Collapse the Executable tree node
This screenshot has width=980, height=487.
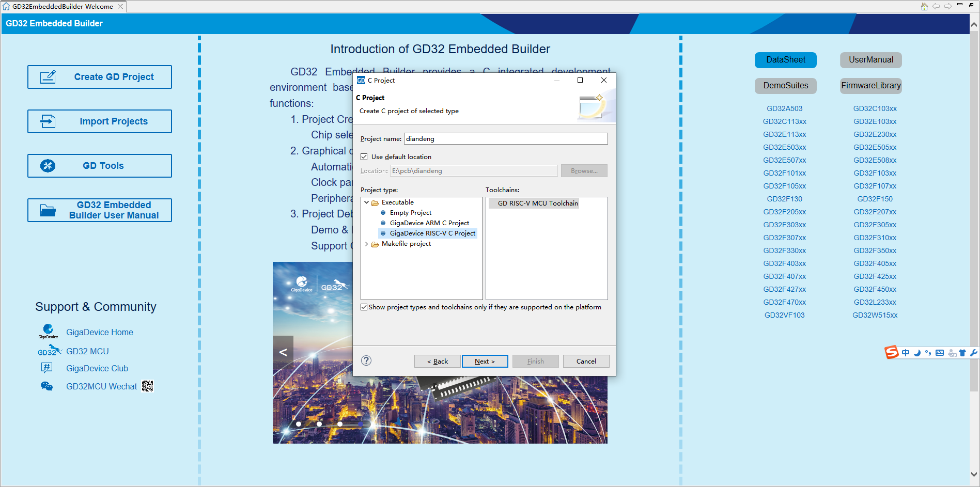click(x=367, y=202)
